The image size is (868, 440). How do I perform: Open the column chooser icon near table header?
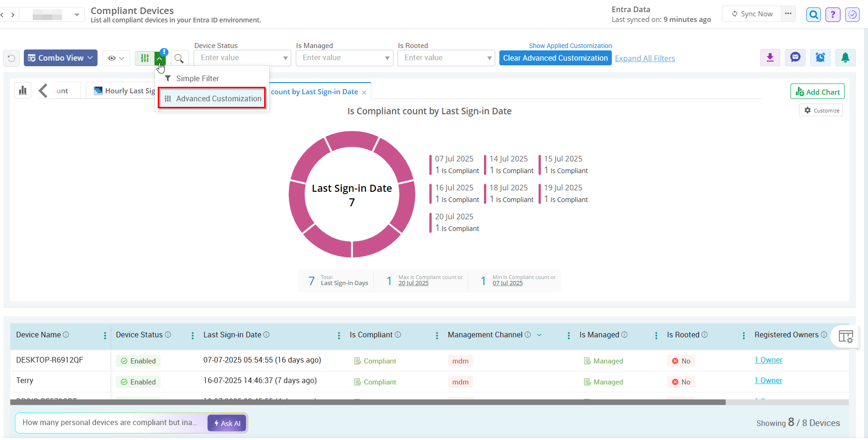846,336
